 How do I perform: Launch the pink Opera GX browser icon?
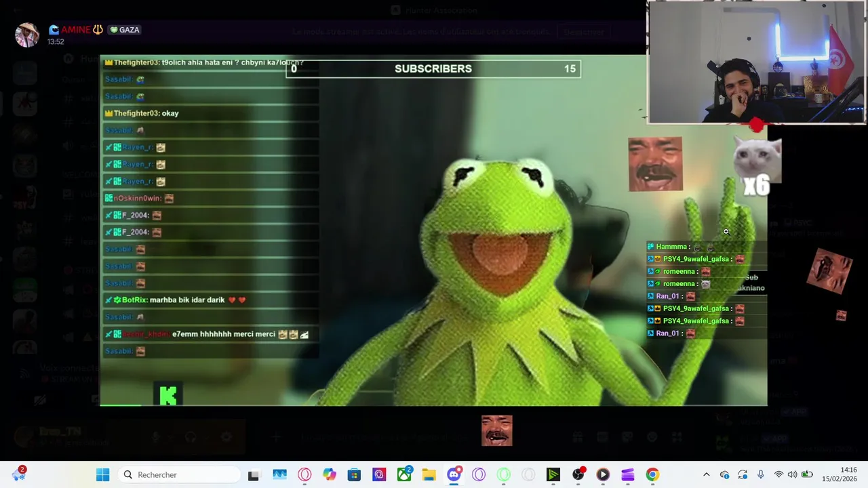point(304,474)
